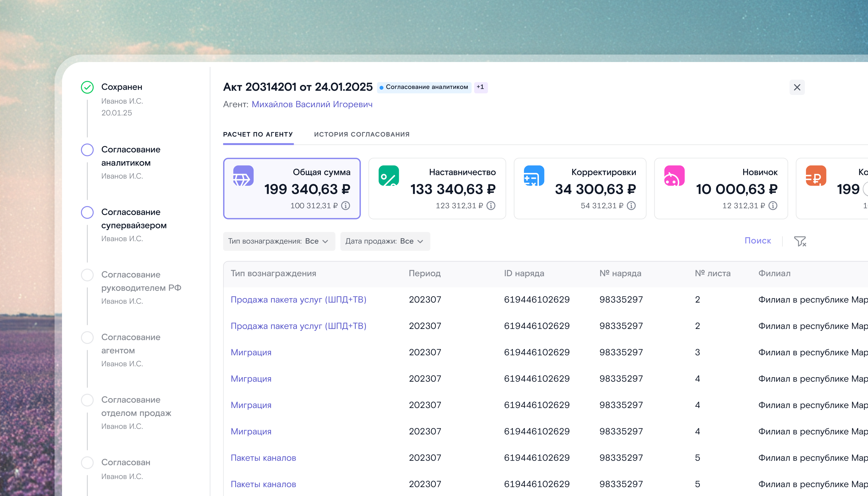Select the pink Новичок card icon
The height and width of the screenshot is (496, 868).
(x=674, y=176)
